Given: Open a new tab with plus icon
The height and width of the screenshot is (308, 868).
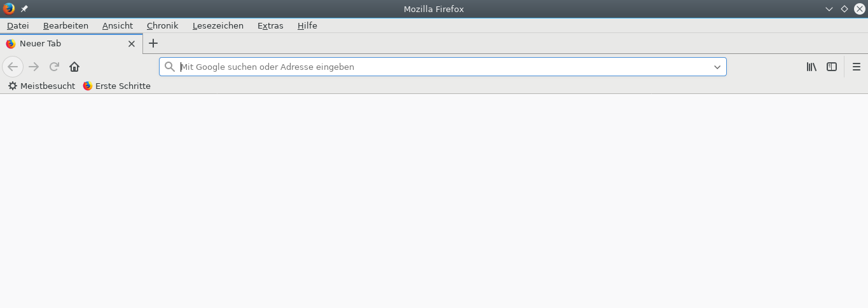Looking at the screenshot, I should pos(153,43).
